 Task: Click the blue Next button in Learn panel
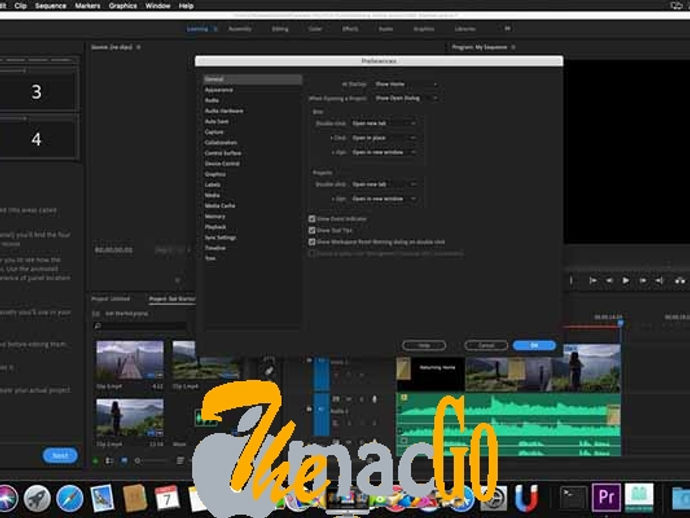pos(60,455)
